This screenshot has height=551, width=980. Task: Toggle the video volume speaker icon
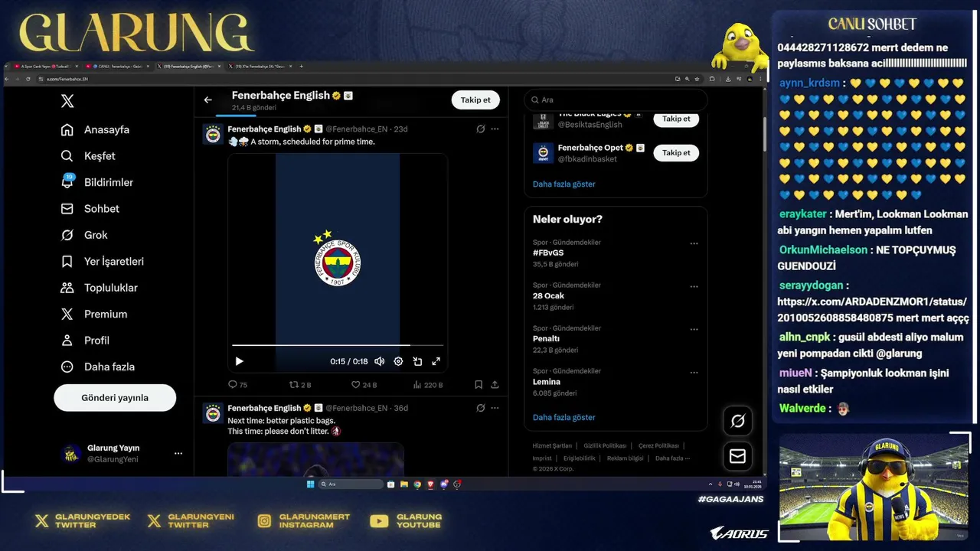tap(379, 361)
